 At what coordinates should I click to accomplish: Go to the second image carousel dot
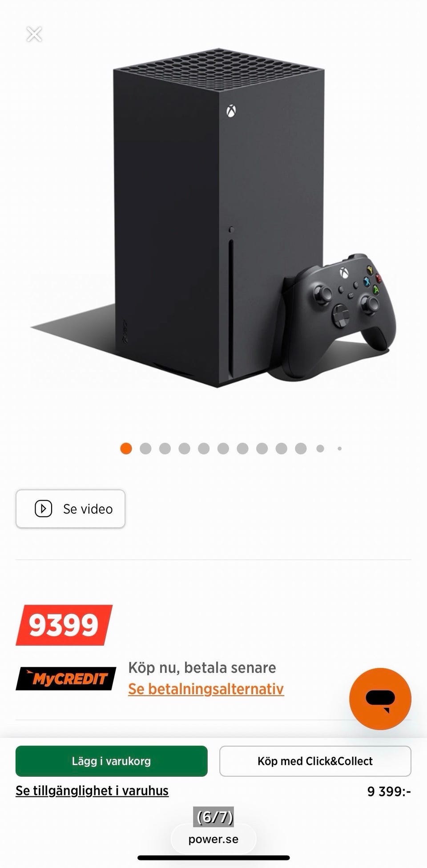pos(145,448)
